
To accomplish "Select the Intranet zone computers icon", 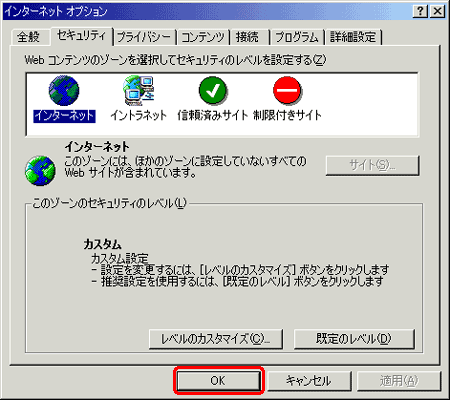I will click(x=138, y=91).
